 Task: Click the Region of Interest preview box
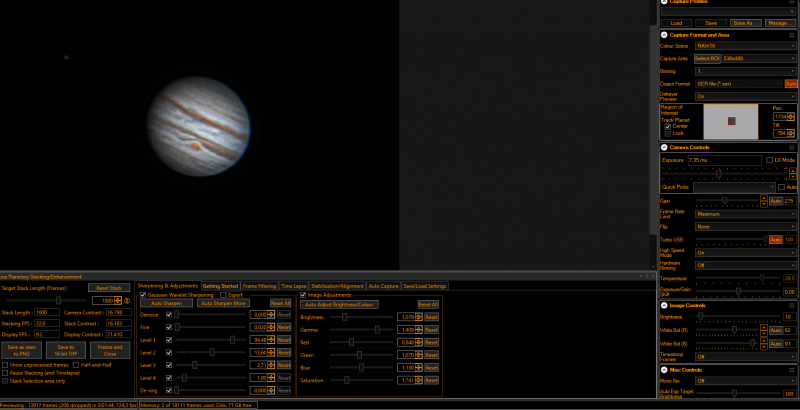(x=731, y=121)
